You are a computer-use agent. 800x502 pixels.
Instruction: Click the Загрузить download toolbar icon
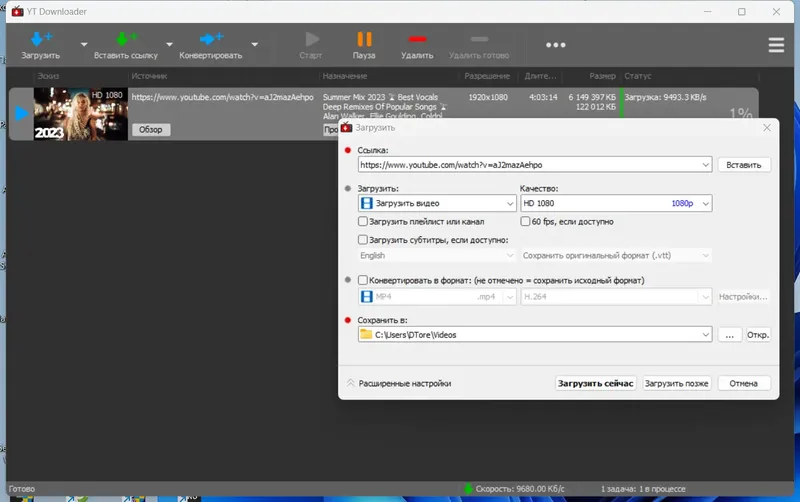(41, 40)
